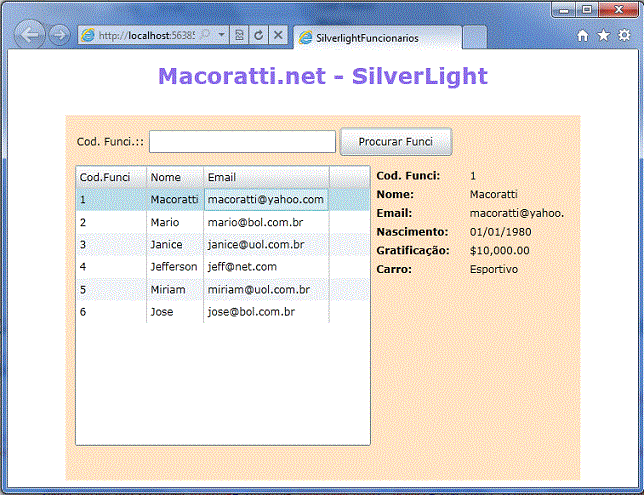Open the Tools gear icon
Viewport: 644px width, 495px height.
coord(624,35)
